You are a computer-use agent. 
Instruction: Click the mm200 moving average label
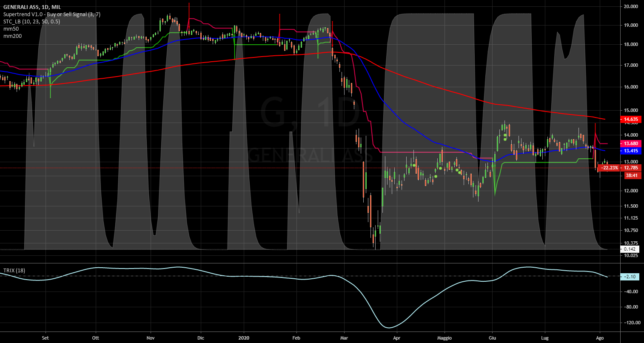12,36
